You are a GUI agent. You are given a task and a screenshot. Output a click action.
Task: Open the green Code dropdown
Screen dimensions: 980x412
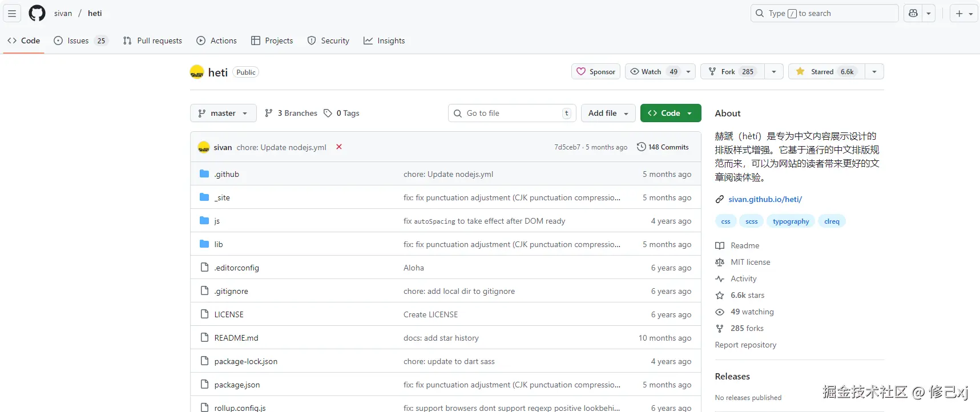tap(670, 113)
